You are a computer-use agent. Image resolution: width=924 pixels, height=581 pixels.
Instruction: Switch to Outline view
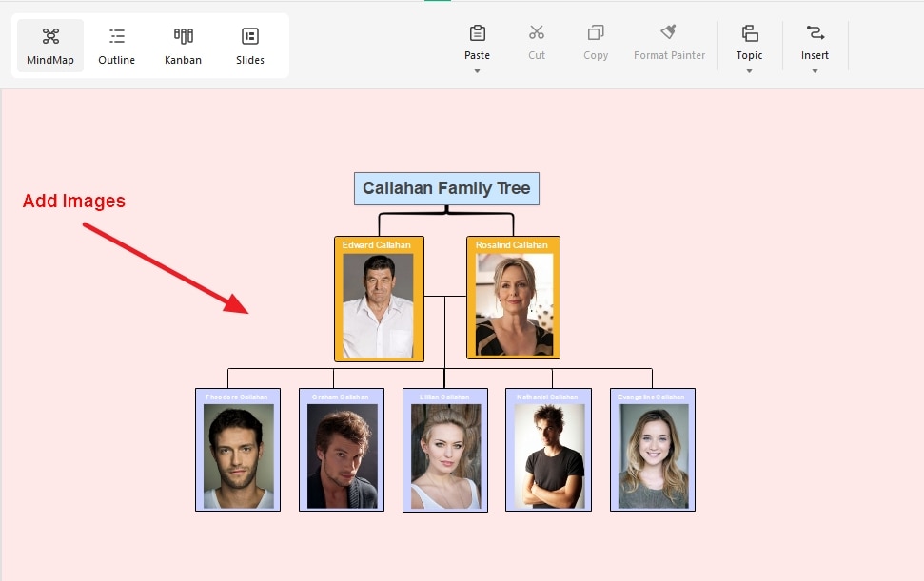(117, 46)
